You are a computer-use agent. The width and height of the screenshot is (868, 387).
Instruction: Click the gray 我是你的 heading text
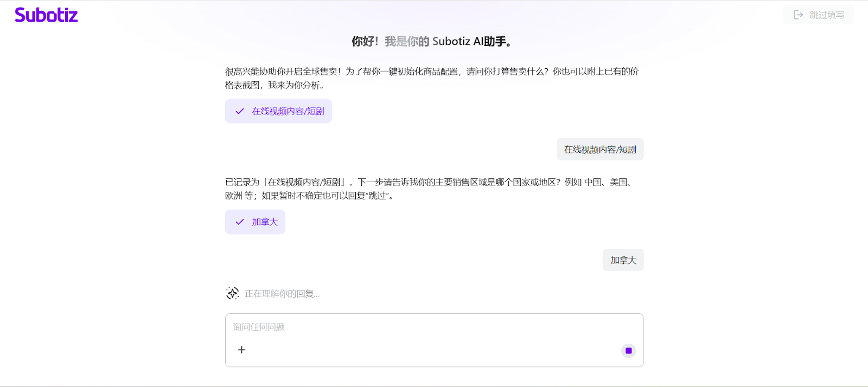pos(406,42)
